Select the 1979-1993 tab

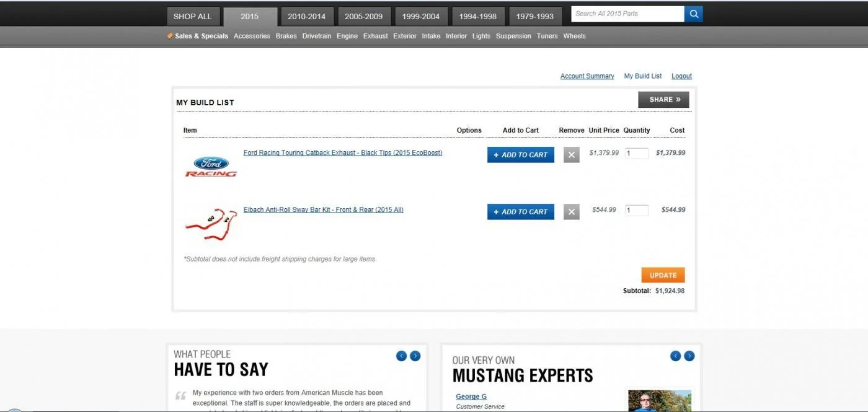[x=535, y=17]
